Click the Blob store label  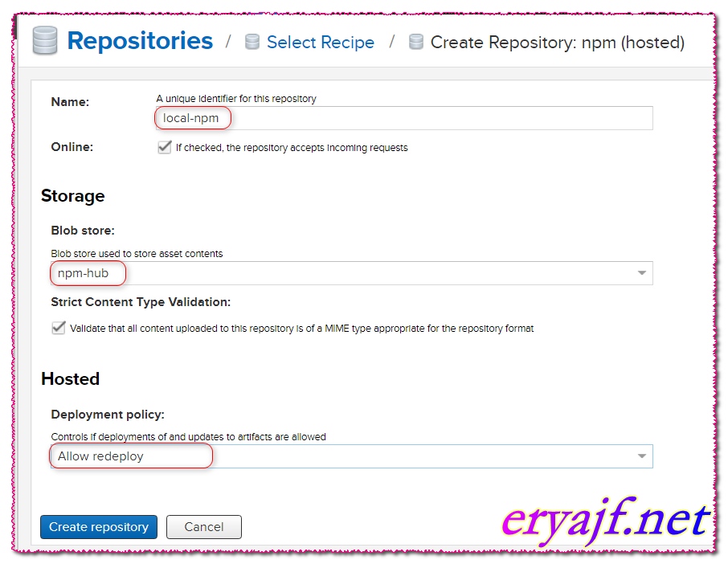click(x=83, y=231)
